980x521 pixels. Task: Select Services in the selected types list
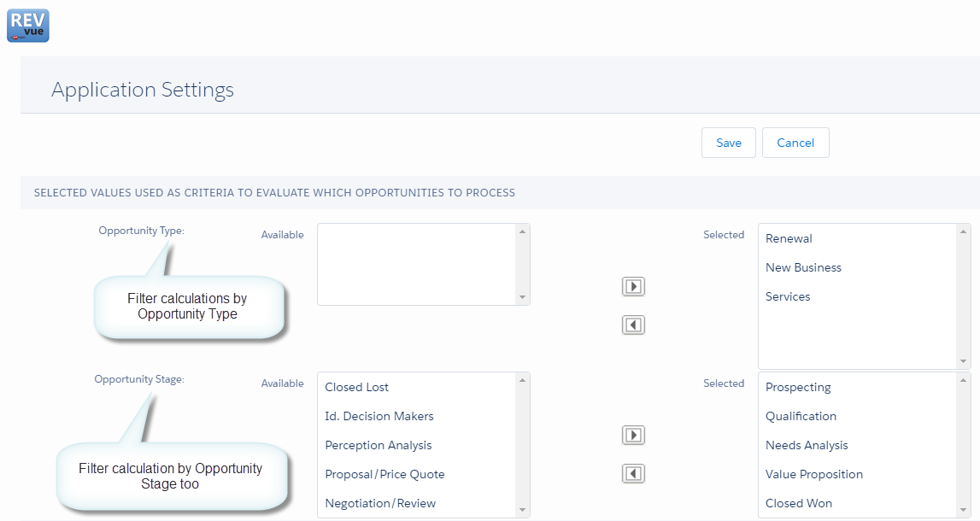[788, 296]
